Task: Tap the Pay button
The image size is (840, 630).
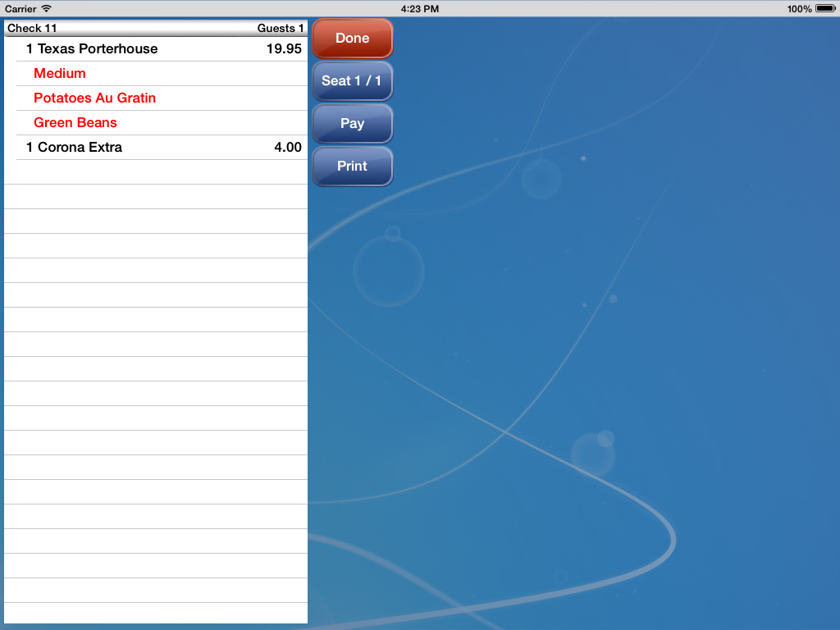Action: click(352, 123)
